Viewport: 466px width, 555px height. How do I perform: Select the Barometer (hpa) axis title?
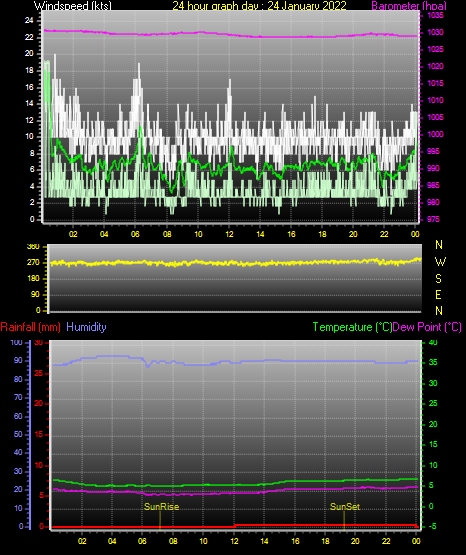click(409, 5)
